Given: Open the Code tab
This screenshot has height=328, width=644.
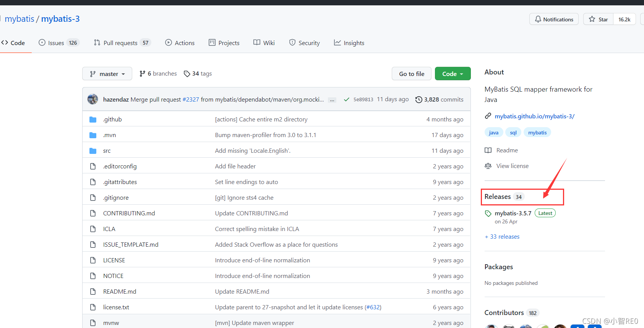Looking at the screenshot, I should pos(13,43).
